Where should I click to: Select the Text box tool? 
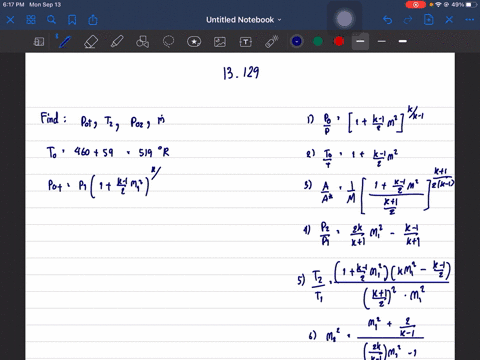click(246, 42)
